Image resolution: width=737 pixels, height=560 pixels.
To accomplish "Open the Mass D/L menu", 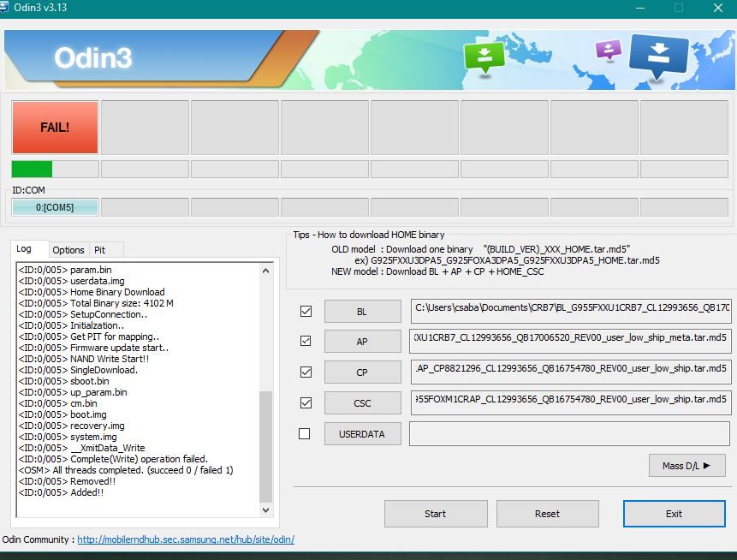I will pos(686,466).
